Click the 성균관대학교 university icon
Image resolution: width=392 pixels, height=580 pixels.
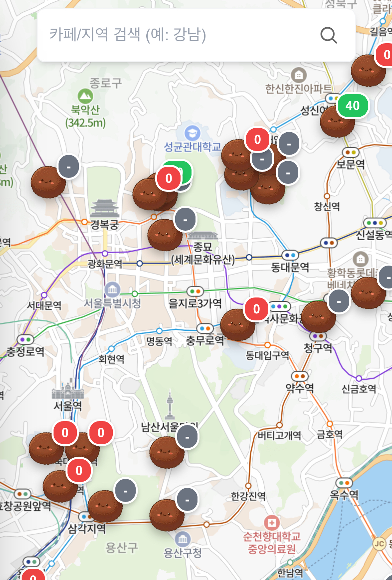192,133
